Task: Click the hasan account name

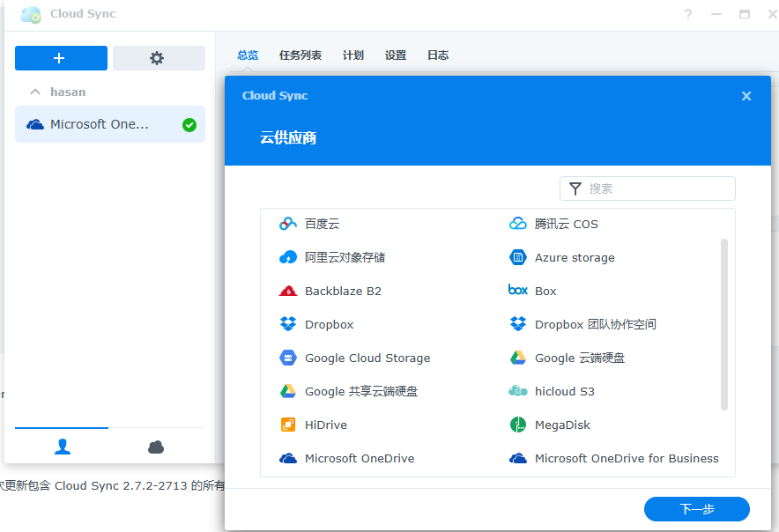Action: pyautogui.click(x=68, y=92)
